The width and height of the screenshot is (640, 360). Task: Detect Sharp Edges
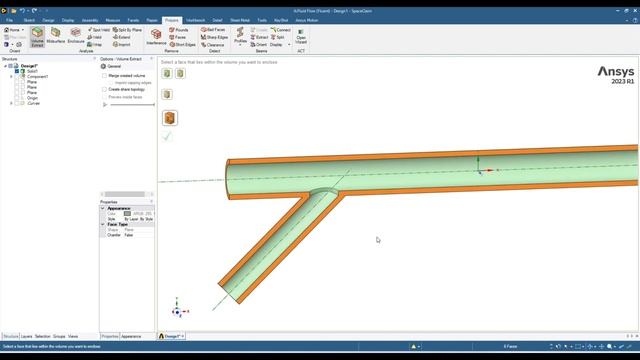[x=214, y=37]
